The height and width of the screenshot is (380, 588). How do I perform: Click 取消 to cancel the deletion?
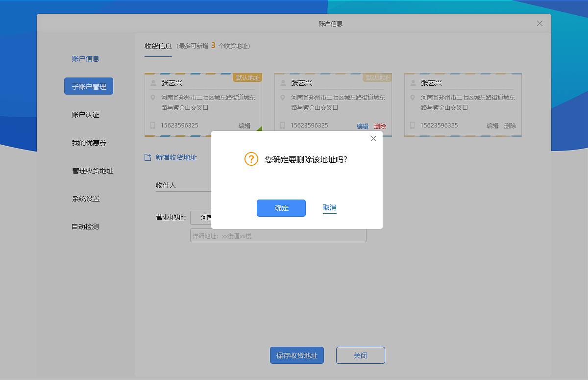[330, 208]
